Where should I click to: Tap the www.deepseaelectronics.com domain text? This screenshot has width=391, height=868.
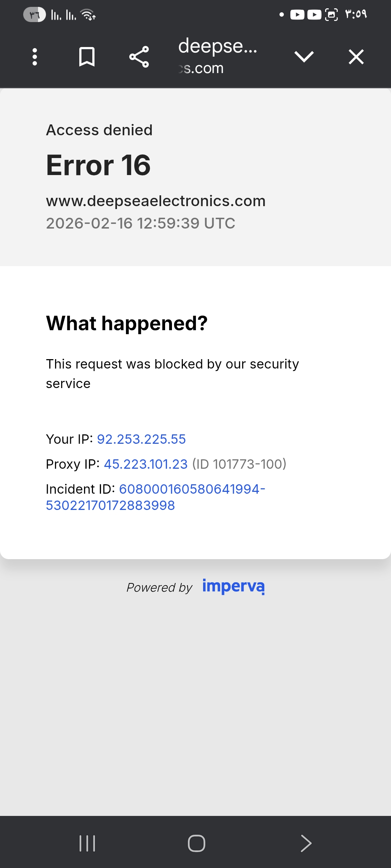tap(156, 201)
